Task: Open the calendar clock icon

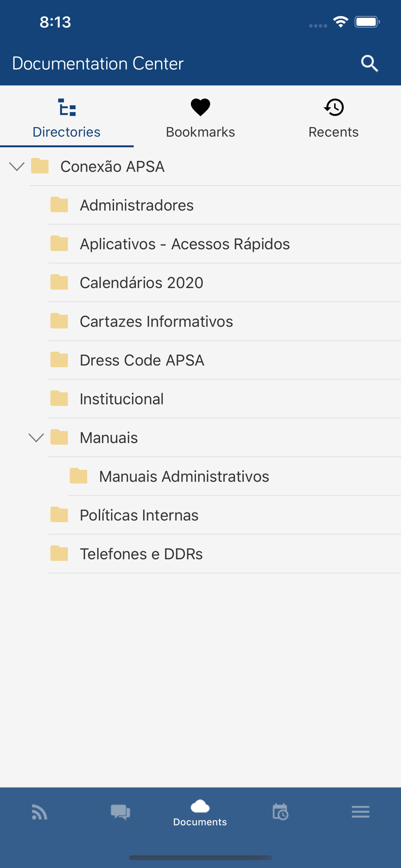Action: 280,812
